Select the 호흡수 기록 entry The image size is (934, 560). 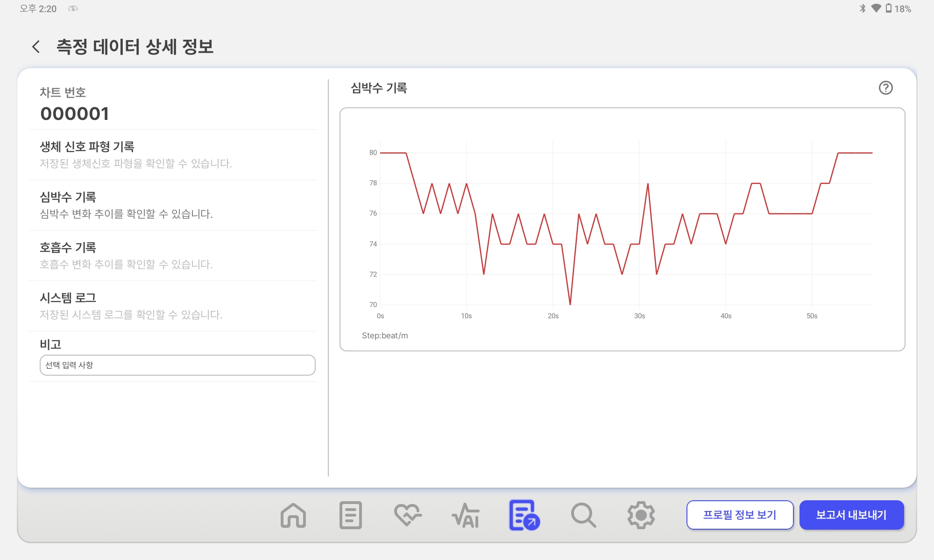[x=173, y=256]
